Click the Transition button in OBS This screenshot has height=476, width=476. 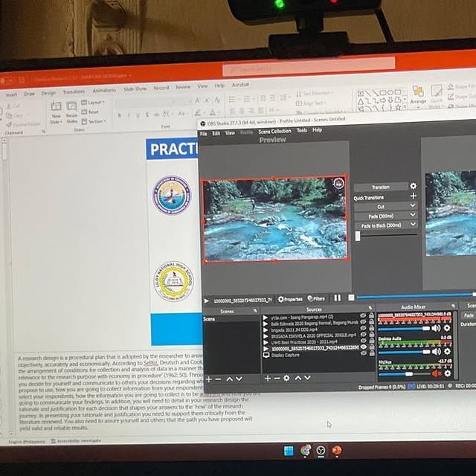[381, 187]
